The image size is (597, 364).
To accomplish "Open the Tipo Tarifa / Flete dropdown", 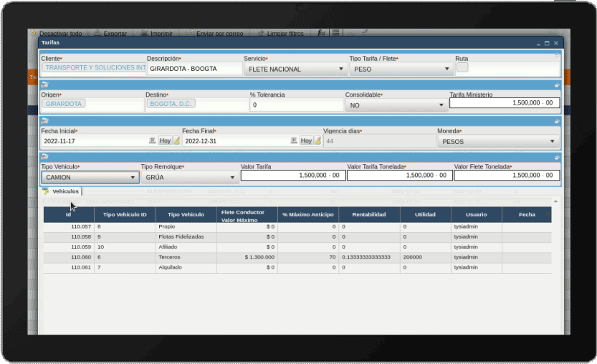I will pyautogui.click(x=401, y=70).
